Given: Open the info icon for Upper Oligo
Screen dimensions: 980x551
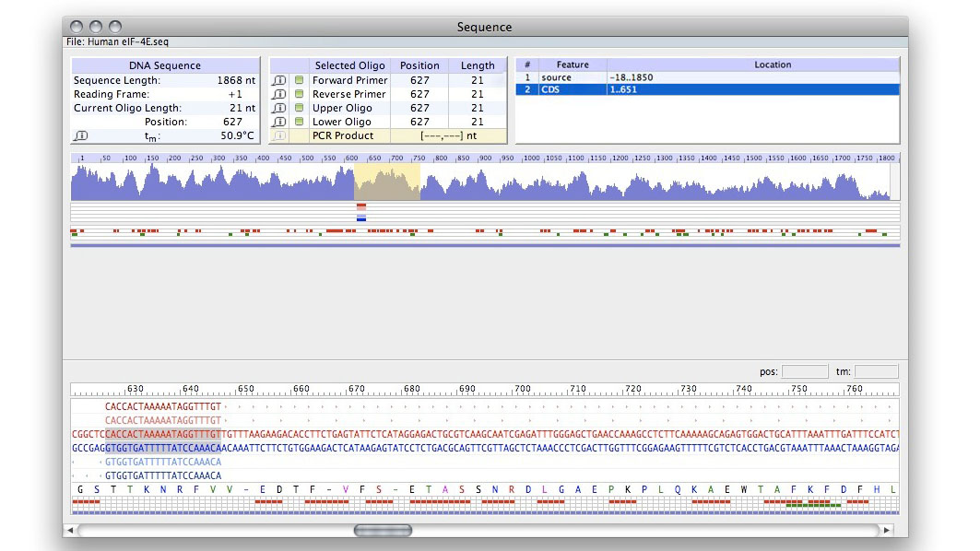Looking at the screenshot, I should [279, 108].
